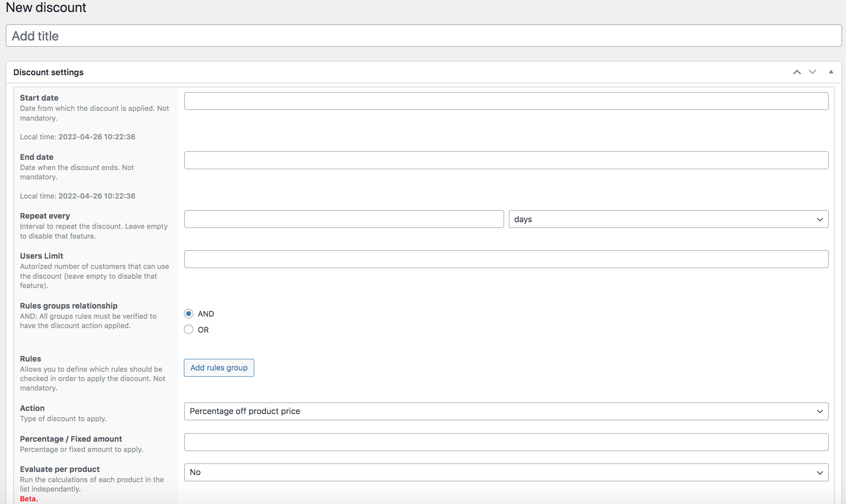Click the Start date label
Image resolution: width=846 pixels, height=504 pixels.
(x=39, y=98)
